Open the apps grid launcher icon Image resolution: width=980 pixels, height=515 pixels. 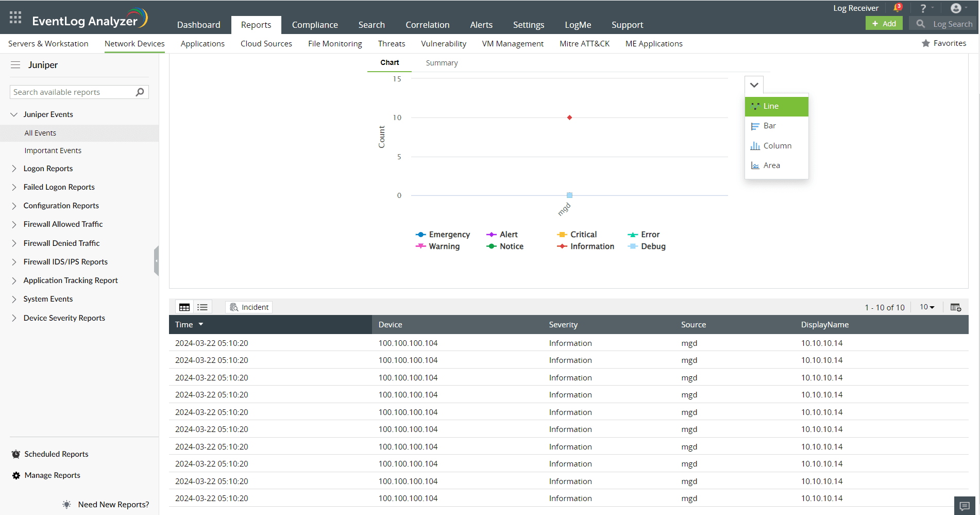[x=15, y=18]
